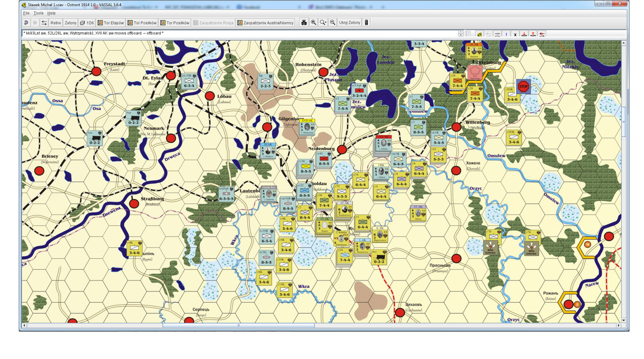This screenshot has width=644, height=359.
Task: Select the 6-3-4 counter near Dt. Eylau
Action: pos(189,82)
